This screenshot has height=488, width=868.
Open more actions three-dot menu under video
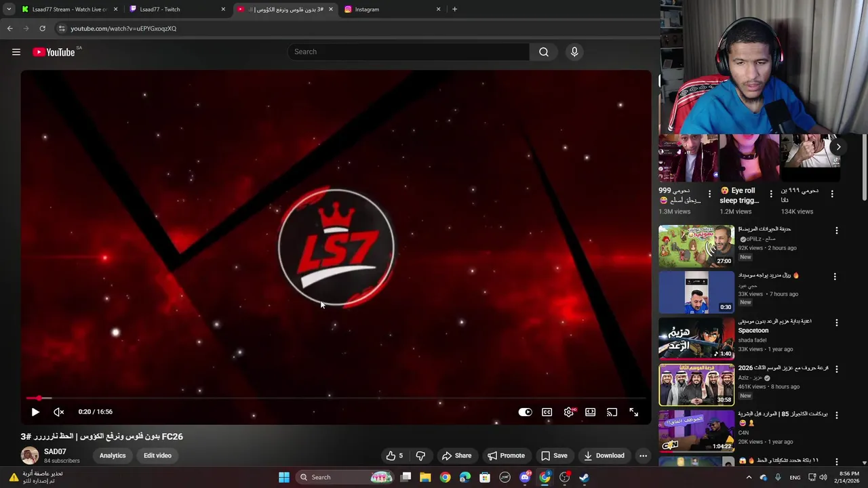tap(644, 455)
